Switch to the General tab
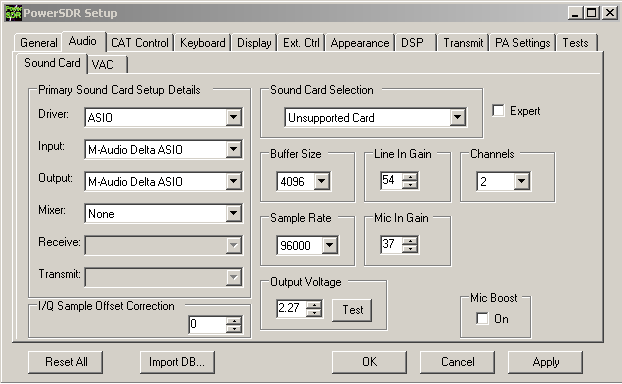 point(38,43)
